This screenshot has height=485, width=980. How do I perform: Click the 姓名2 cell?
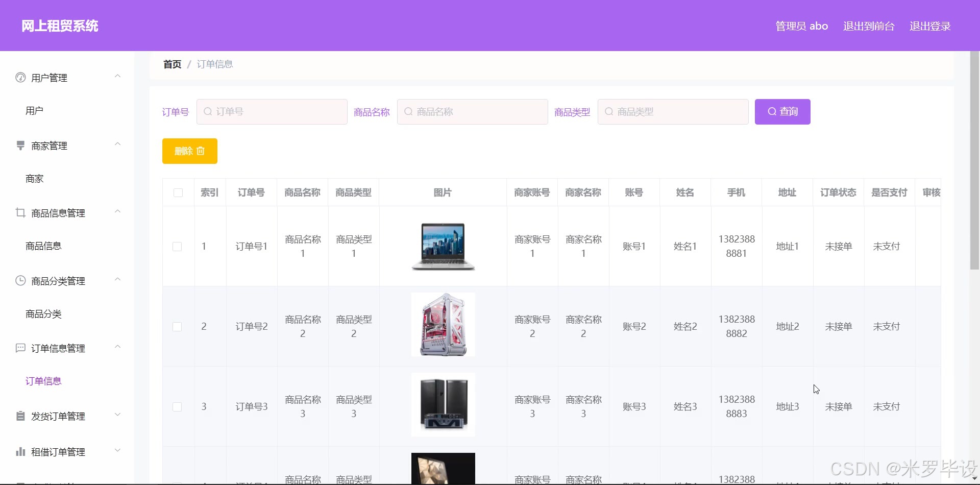click(685, 327)
